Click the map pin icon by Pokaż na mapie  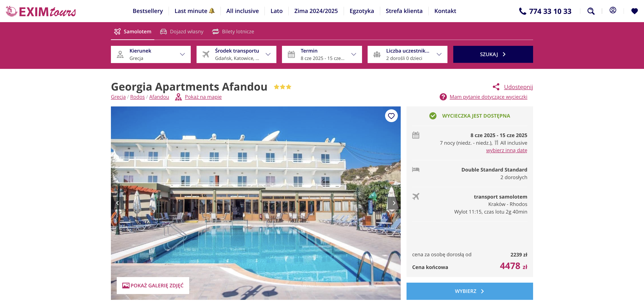(178, 97)
